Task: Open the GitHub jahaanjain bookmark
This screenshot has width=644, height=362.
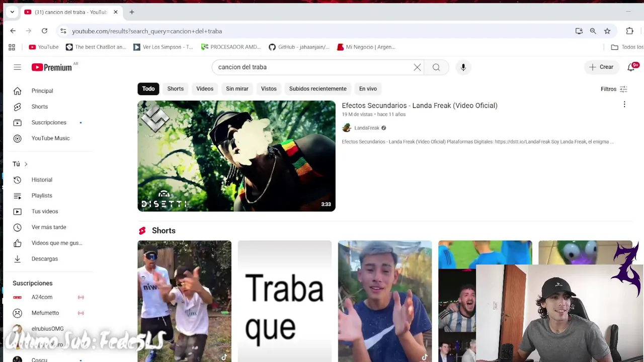Action: click(x=299, y=47)
